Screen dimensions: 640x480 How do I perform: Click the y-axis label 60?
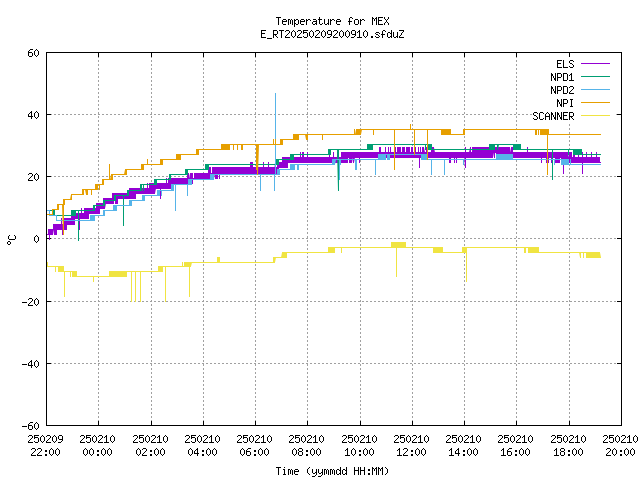pos(33,53)
